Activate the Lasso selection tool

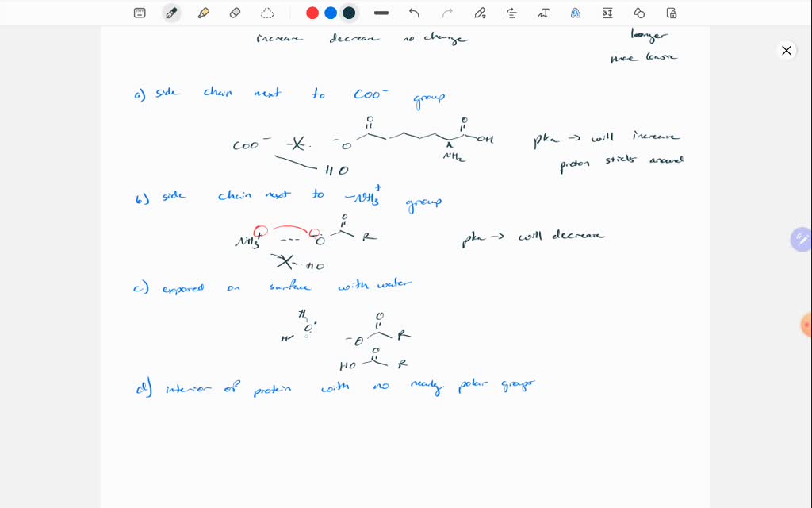[267, 13]
